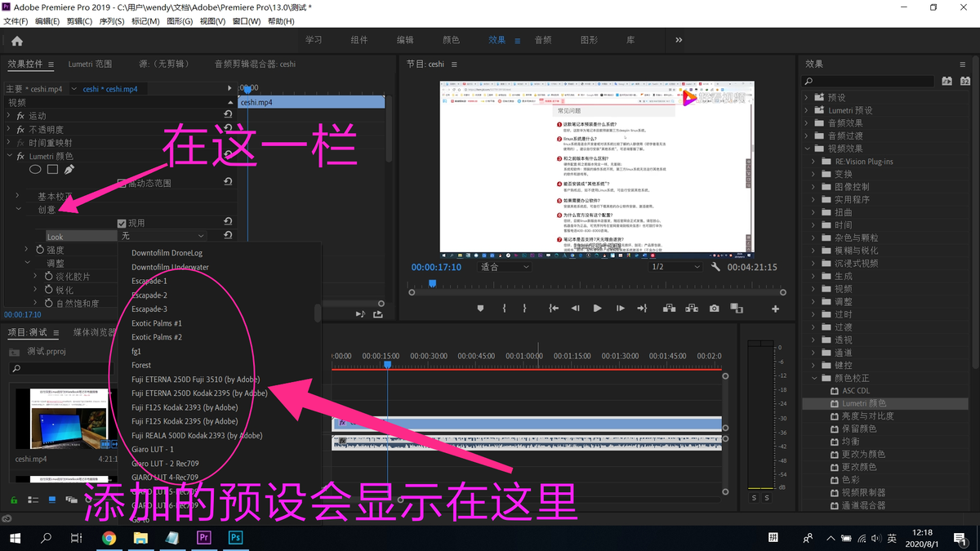Viewport: 980px width, 551px height.
Task: Reset the Look parameter
Action: pyautogui.click(x=228, y=236)
